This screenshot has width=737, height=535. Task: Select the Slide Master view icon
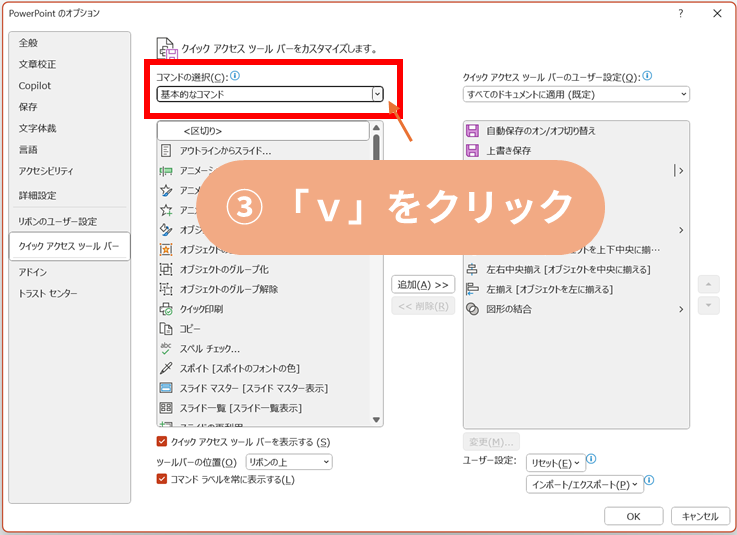pyautogui.click(x=166, y=388)
